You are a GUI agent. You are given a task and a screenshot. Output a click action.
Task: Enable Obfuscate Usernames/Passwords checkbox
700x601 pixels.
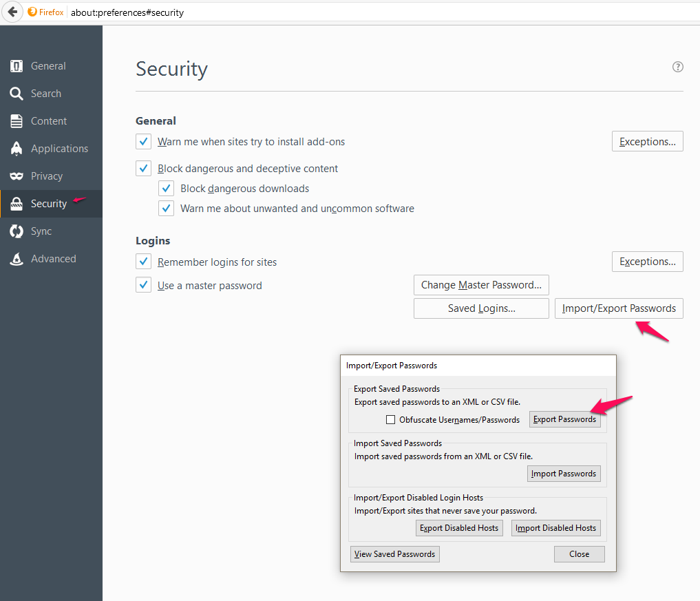(390, 420)
